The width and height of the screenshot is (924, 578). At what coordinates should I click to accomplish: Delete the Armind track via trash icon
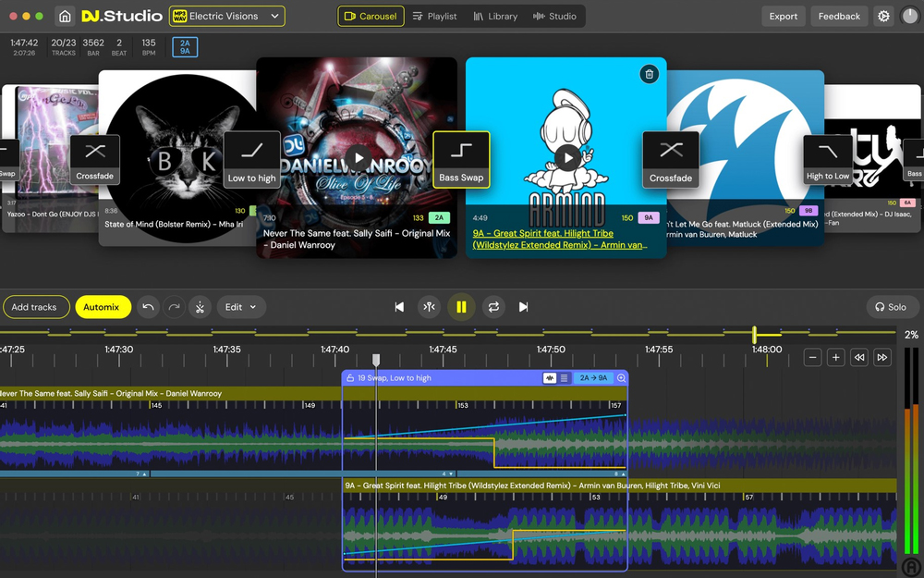click(x=650, y=74)
